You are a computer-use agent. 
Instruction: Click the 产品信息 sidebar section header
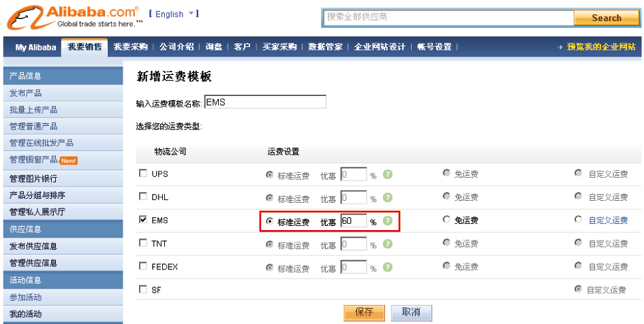point(63,76)
